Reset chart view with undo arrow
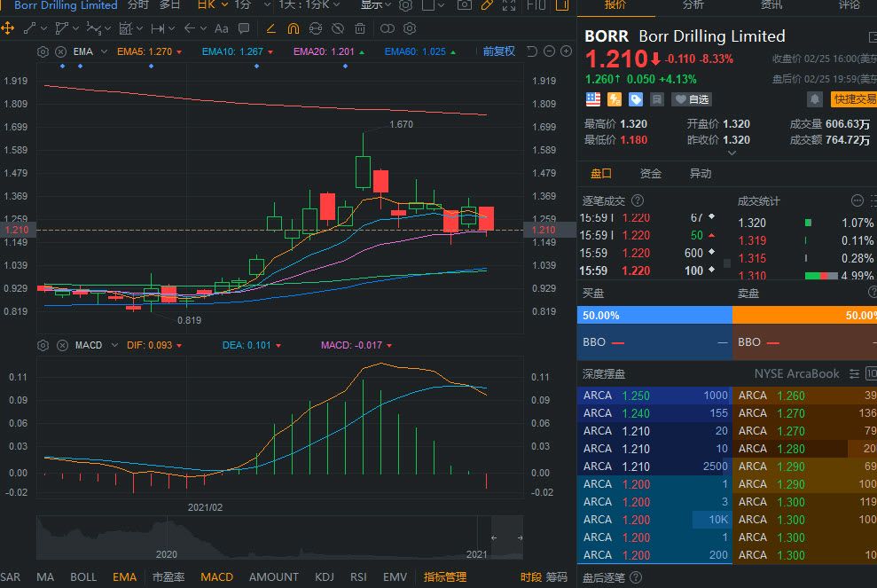 pyautogui.click(x=532, y=51)
